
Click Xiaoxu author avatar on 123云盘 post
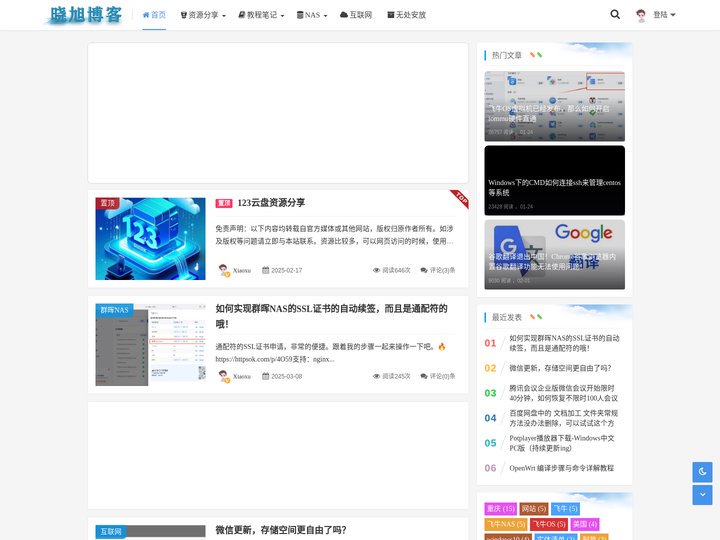click(223, 270)
